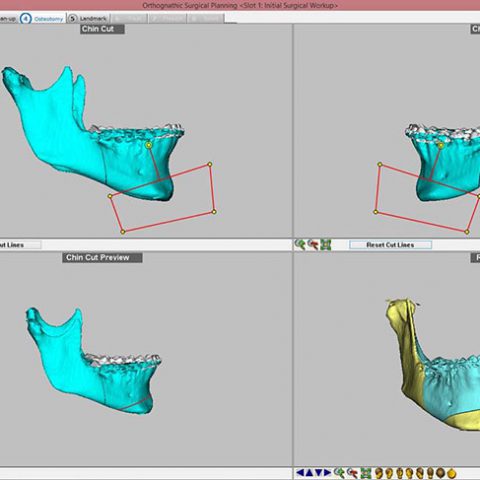Select the last yellow skull view icon
480x480 pixels.
click(x=451, y=473)
